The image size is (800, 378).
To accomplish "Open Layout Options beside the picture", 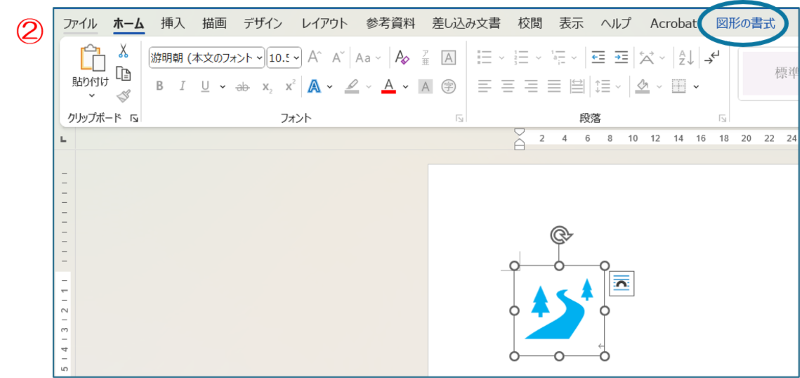I will (622, 284).
